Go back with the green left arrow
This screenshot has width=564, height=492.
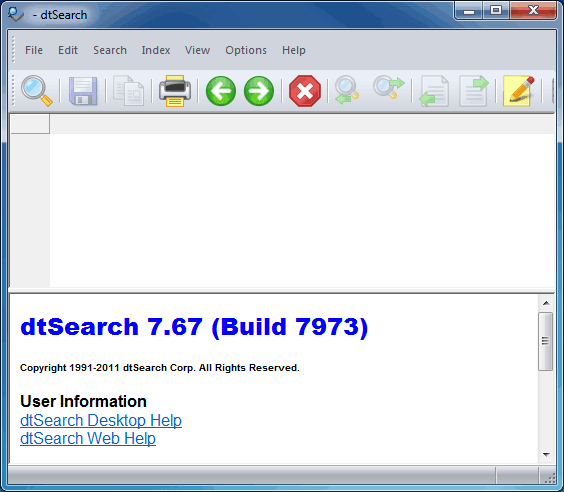pos(221,91)
